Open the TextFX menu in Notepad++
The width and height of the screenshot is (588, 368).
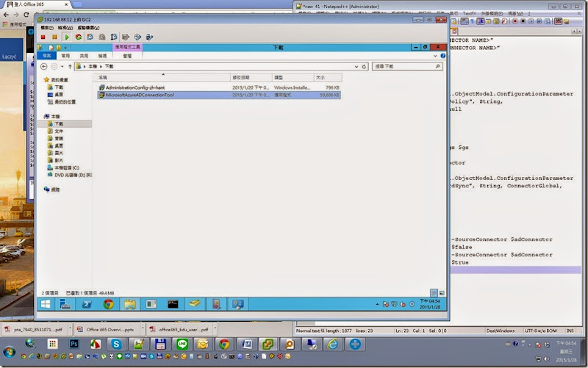(x=470, y=13)
